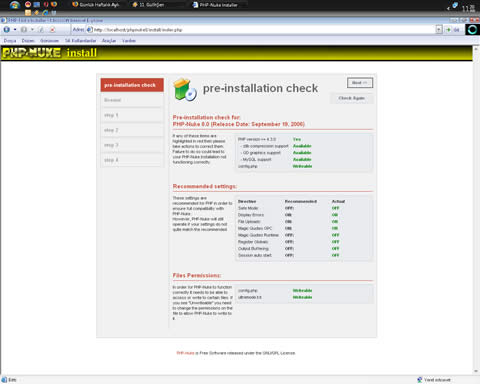Click the Windows Start orb
Screen dimensions: 480x384
click(15, 5)
